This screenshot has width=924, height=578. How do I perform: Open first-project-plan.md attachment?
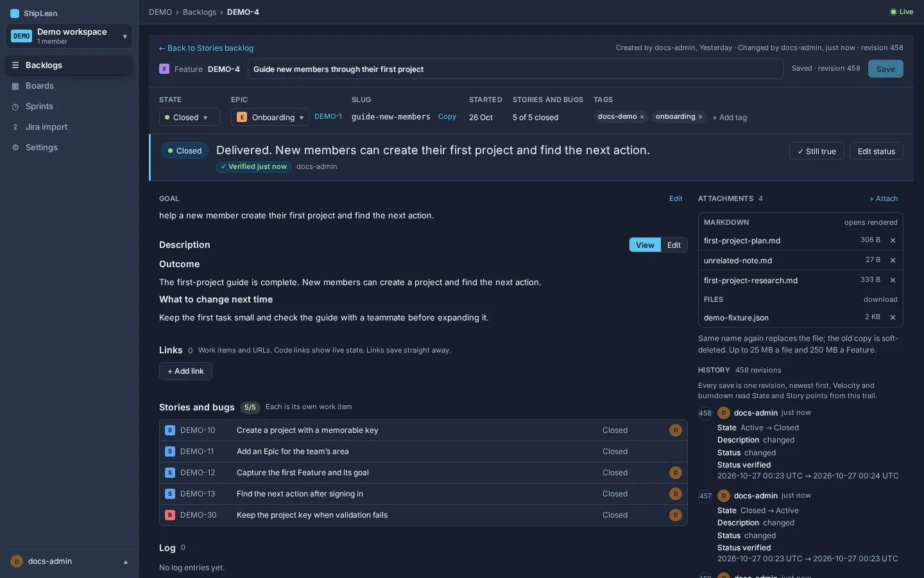pyautogui.click(x=742, y=241)
